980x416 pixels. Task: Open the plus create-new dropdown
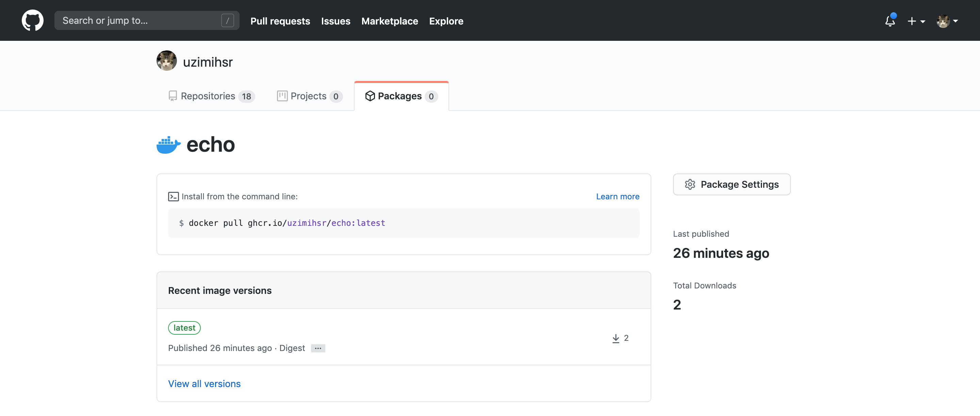coord(916,21)
